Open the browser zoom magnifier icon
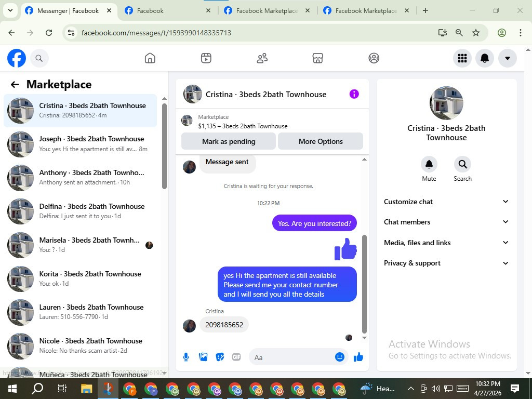Image resolution: width=532 pixels, height=399 pixels. [459, 33]
